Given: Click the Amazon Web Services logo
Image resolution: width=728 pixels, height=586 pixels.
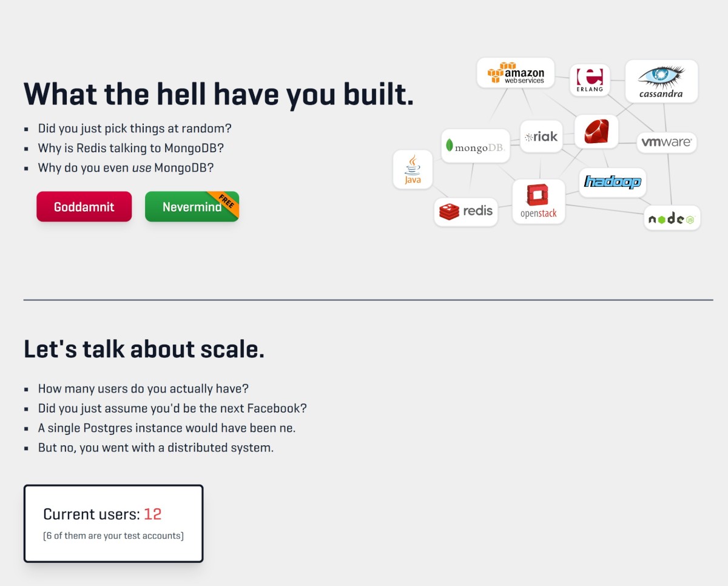Looking at the screenshot, I should point(516,73).
